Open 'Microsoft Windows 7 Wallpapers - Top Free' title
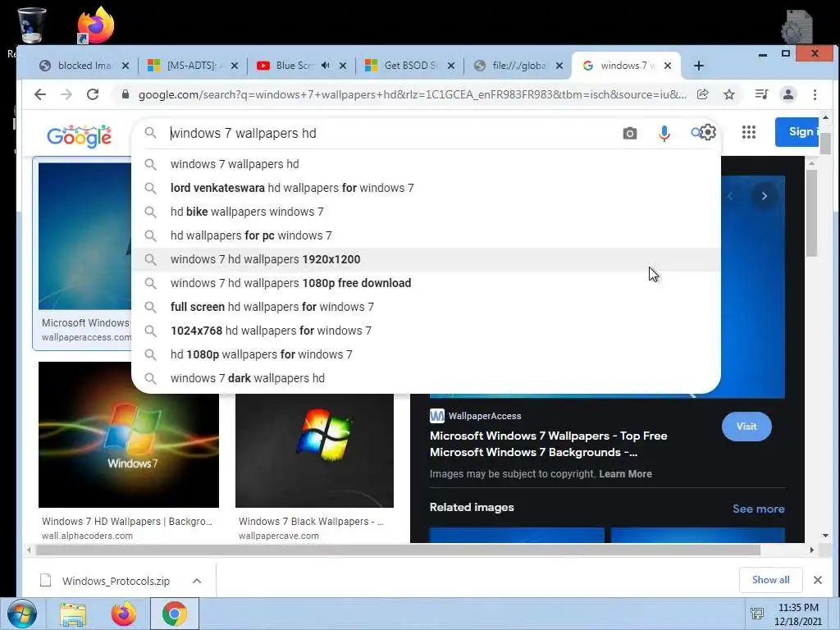 tap(549, 444)
